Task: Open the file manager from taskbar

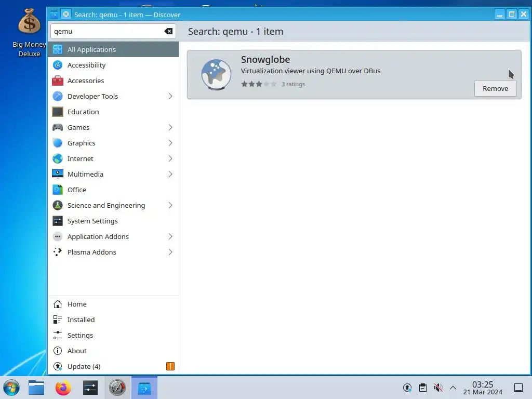Action: pos(36,388)
